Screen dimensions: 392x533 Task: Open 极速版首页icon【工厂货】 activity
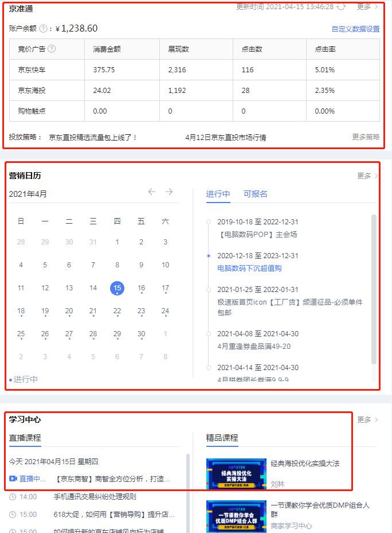(x=290, y=308)
